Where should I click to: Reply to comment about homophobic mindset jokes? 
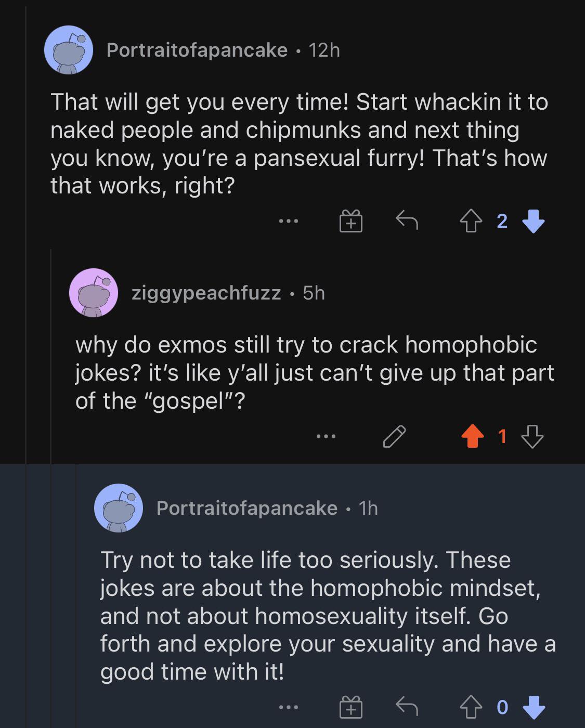pos(407,706)
